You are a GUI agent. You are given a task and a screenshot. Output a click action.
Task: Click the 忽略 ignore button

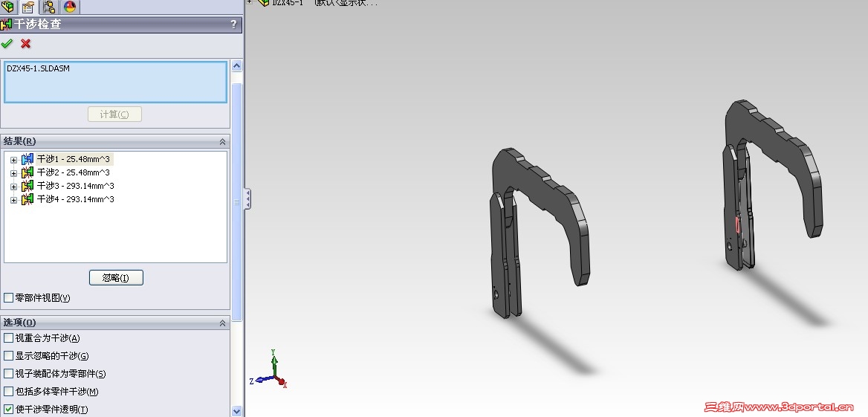[116, 278]
